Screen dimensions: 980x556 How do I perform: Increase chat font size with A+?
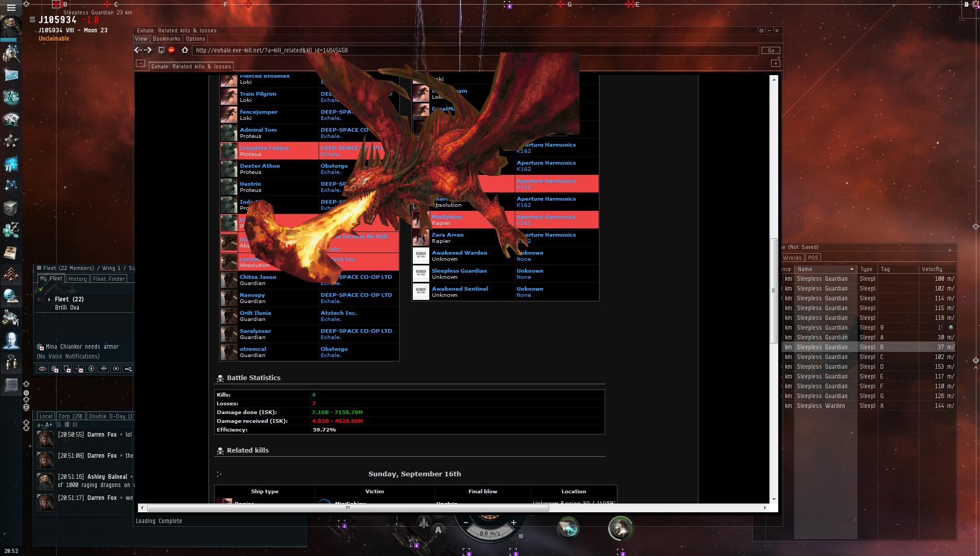point(49,425)
